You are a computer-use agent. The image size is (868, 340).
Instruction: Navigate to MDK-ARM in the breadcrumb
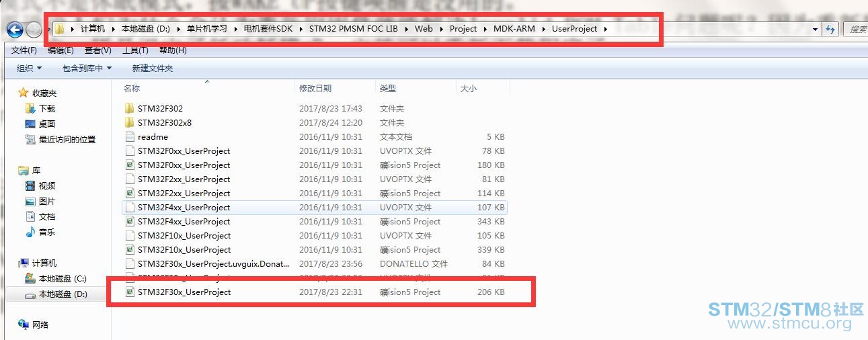(x=514, y=29)
